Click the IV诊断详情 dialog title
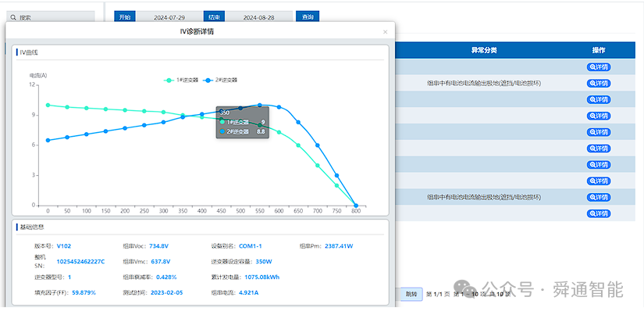This screenshot has width=644, height=315. [197, 32]
